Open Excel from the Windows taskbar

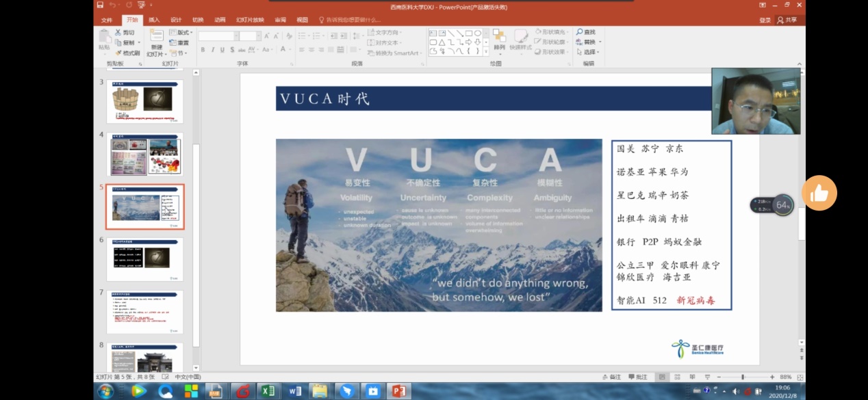[267, 391]
